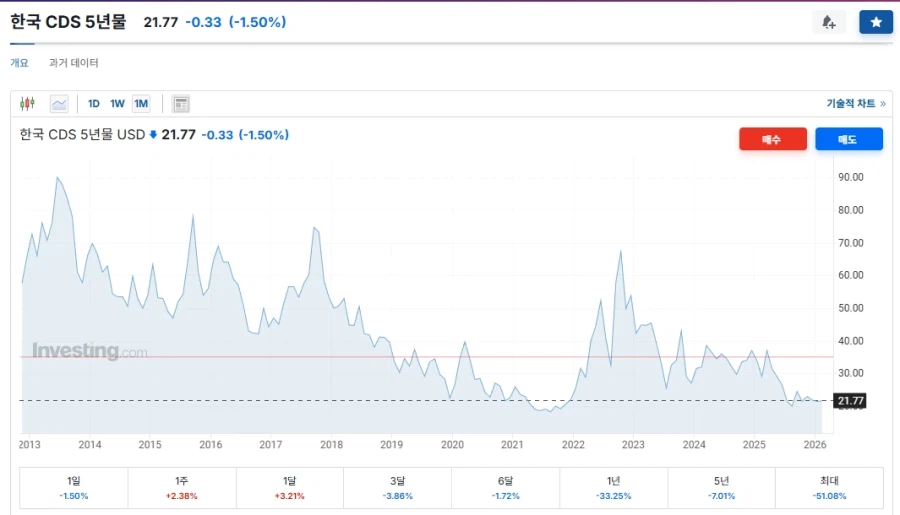Image resolution: width=900 pixels, height=515 pixels.
Task: Switch to area chart type
Action: (59, 104)
